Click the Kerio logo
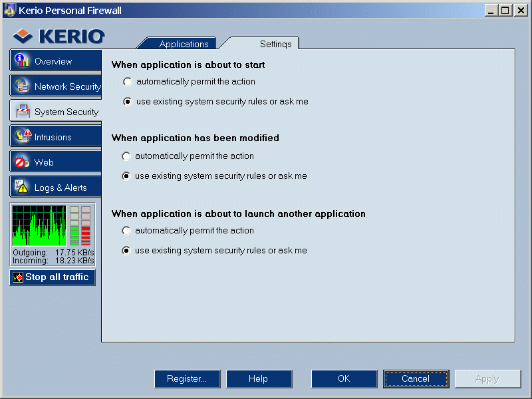This screenshot has width=532, height=399. pyautogui.click(x=59, y=37)
